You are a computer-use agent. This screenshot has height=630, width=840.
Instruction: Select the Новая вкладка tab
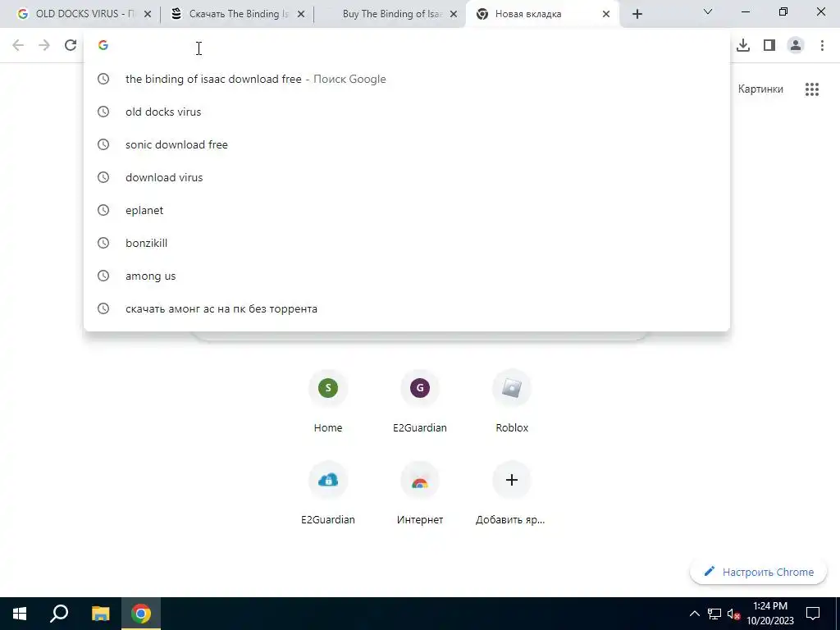(x=542, y=15)
